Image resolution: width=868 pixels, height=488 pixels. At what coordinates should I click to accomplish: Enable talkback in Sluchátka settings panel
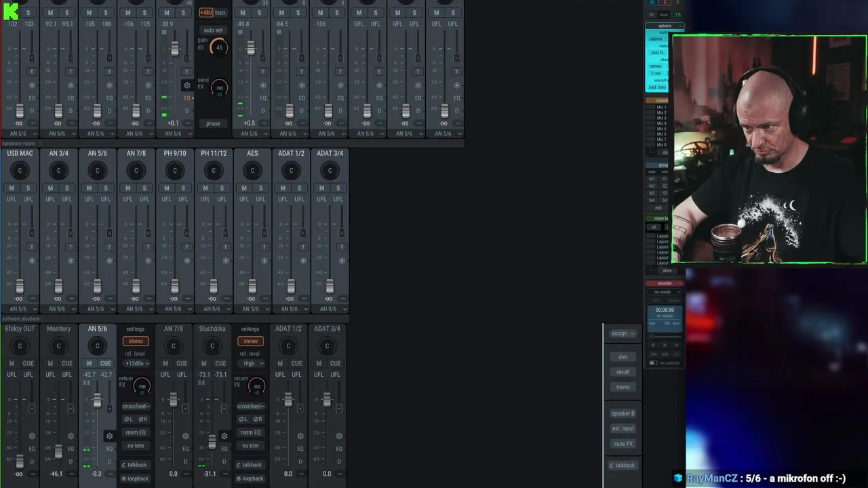(x=250, y=465)
